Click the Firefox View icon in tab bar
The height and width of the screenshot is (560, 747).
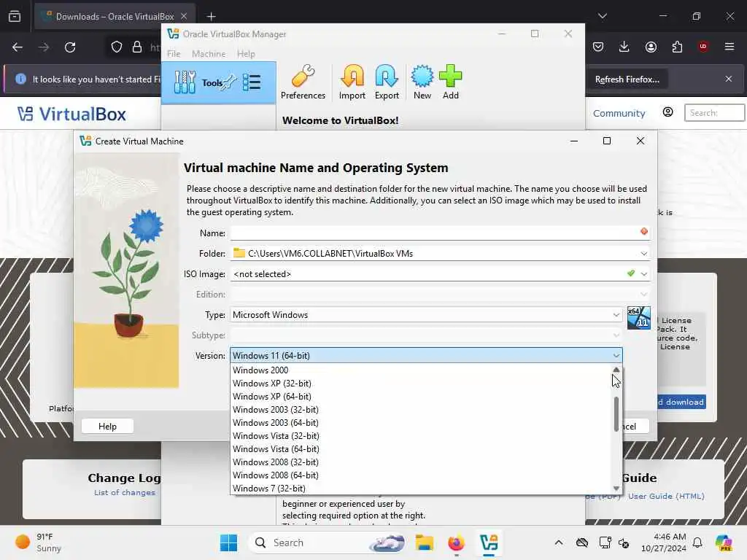click(15, 17)
